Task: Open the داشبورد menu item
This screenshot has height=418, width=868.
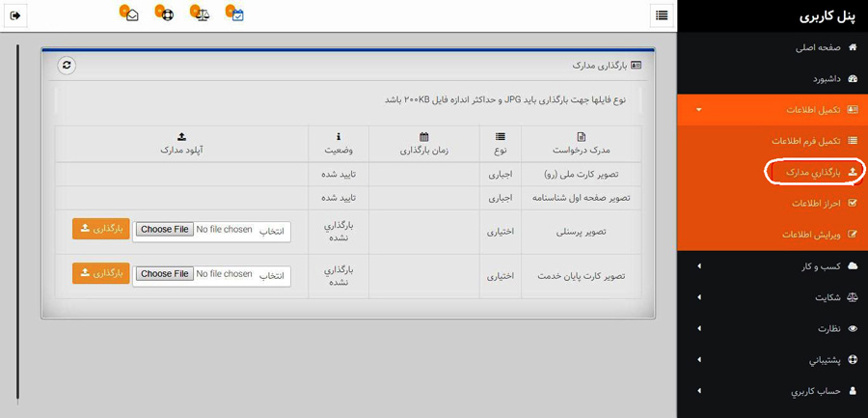Action: [x=825, y=78]
